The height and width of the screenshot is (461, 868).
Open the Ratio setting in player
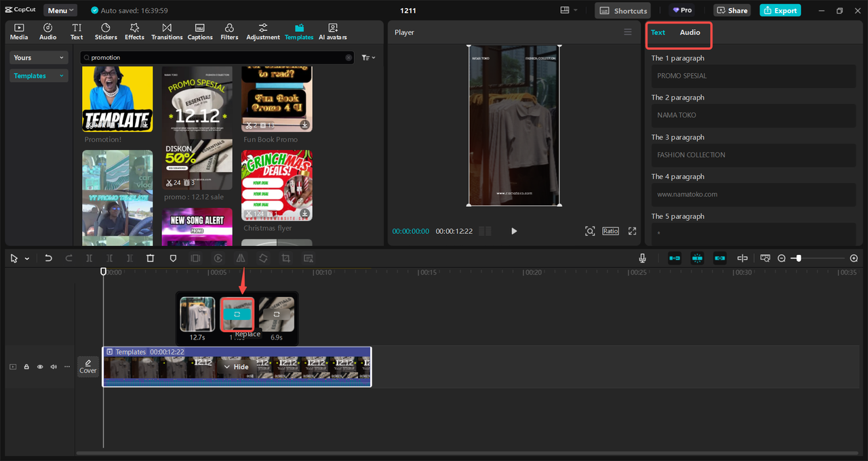611,231
